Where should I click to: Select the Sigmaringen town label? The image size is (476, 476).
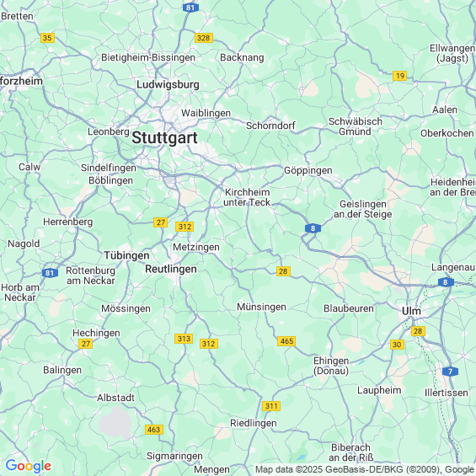click(174, 456)
